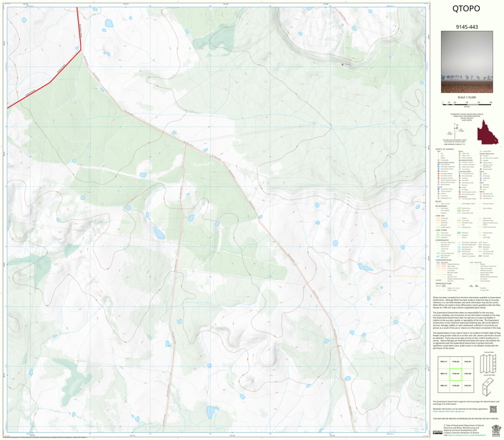Click the QR code for QTopo
This screenshot has height=440, width=504.
(493, 409)
